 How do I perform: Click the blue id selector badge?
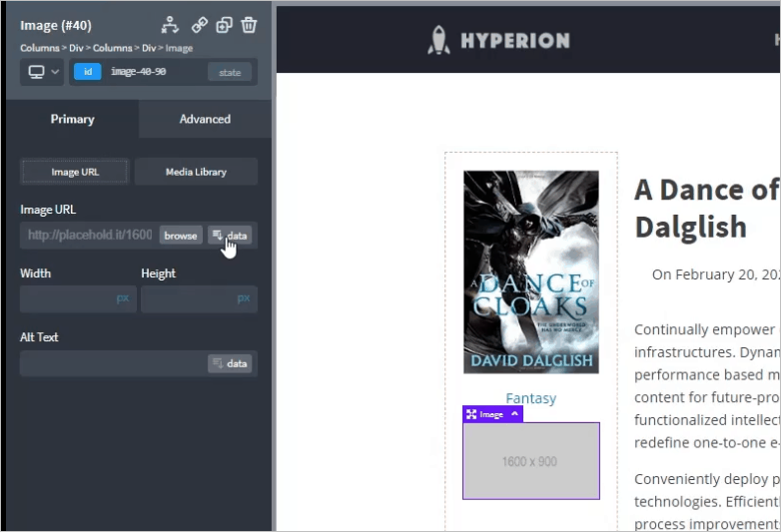tap(87, 72)
